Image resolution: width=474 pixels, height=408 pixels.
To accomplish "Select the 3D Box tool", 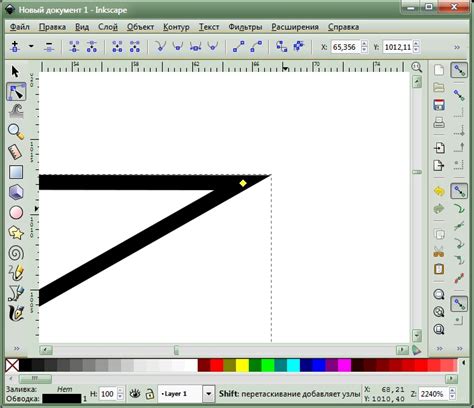I will 16,192.
